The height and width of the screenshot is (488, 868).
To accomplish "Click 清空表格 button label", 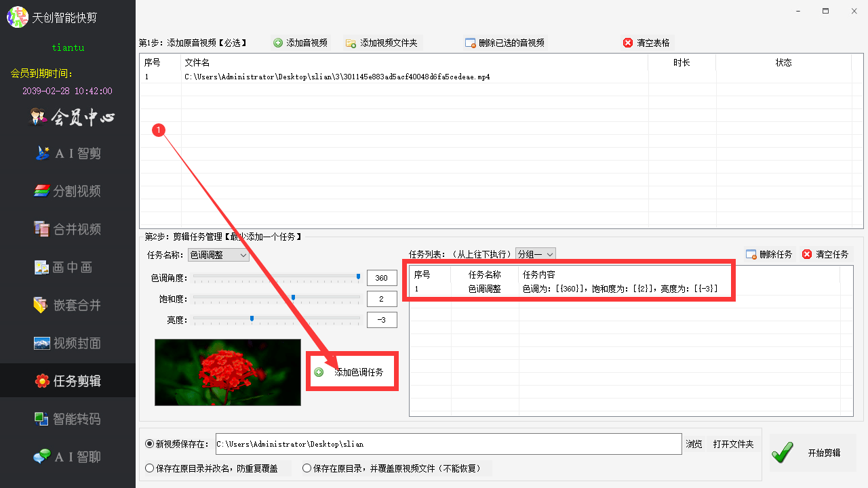I will (x=653, y=43).
